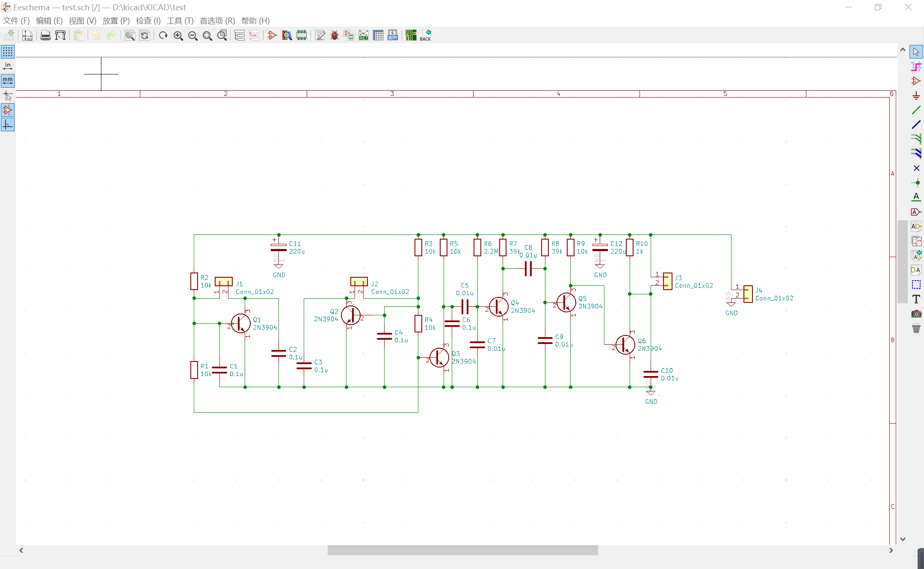Image resolution: width=924 pixels, height=569 pixels.
Task: Click the Undo arrow icon
Action: pos(97,35)
